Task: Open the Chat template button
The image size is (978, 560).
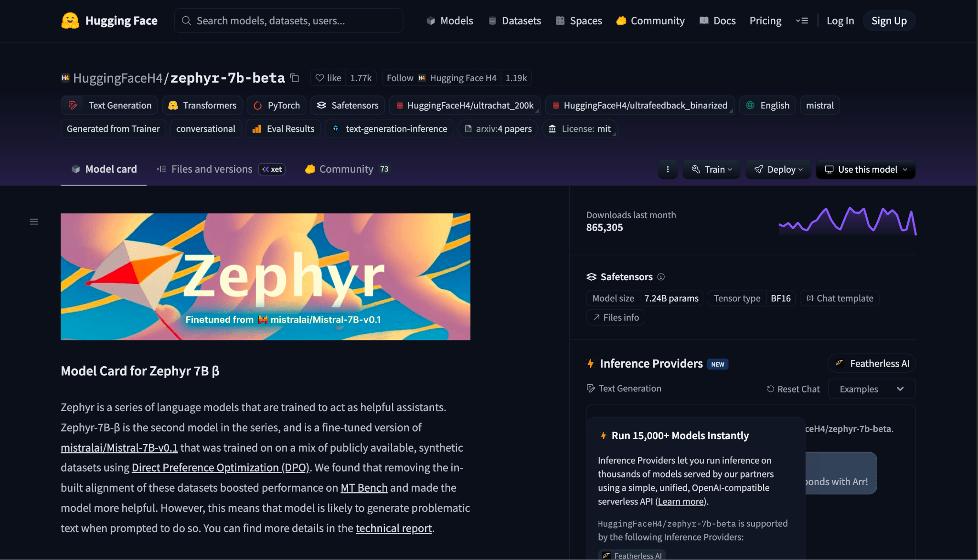Action: click(840, 298)
